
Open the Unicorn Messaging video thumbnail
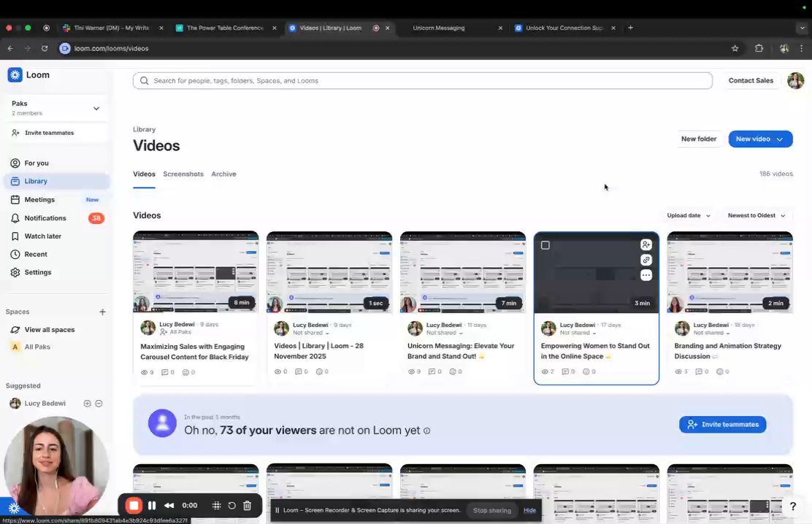click(x=462, y=271)
